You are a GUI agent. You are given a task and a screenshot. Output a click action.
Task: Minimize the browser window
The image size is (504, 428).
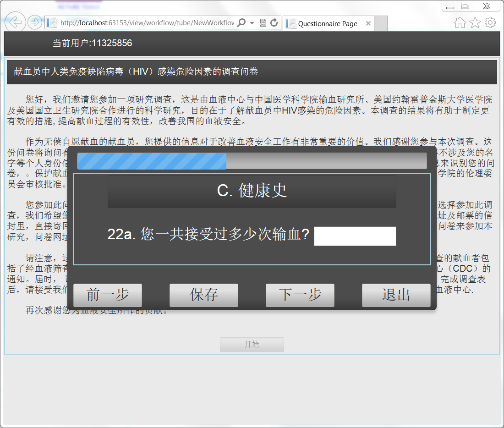tap(450, 6)
